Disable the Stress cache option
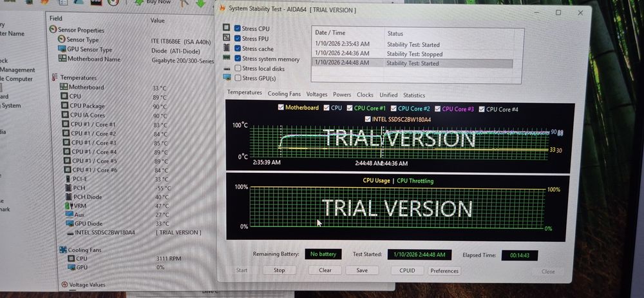The height and width of the screenshot is (298, 644). coord(238,48)
